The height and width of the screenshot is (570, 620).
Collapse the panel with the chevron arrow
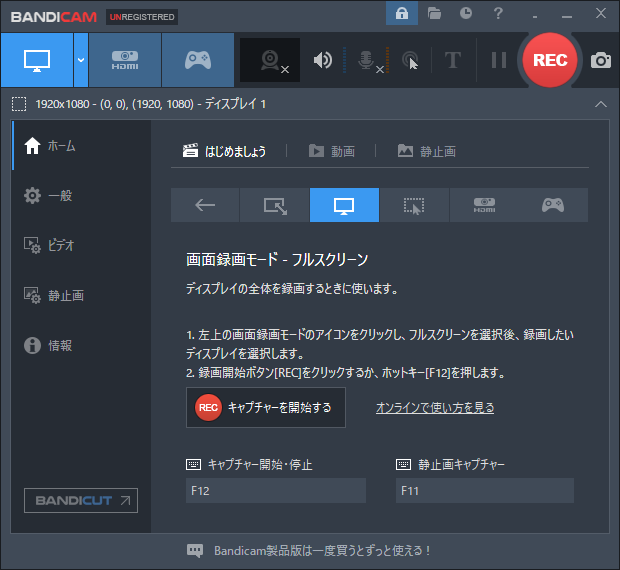[x=601, y=104]
